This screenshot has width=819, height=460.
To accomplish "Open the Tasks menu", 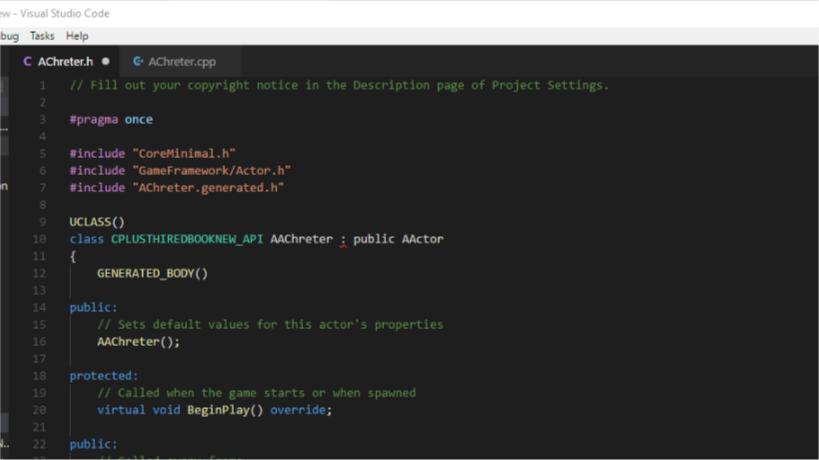I will [x=42, y=36].
